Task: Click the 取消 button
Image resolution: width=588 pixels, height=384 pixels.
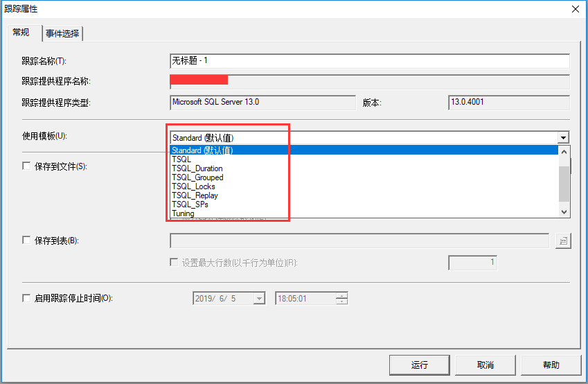Action: click(x=485, y=365)
